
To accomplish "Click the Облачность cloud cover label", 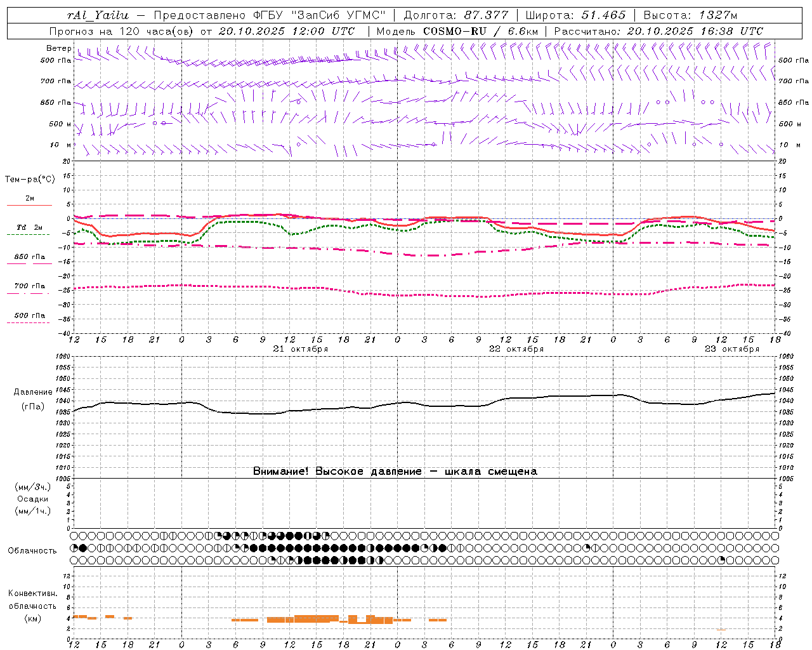I will (x=32, y=550).
